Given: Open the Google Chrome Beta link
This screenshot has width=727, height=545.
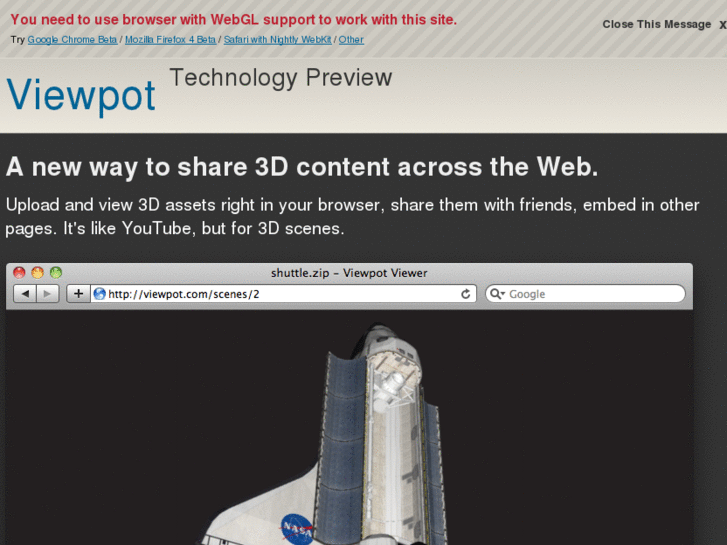Looking at the screenshot, I should click(72, 40).
